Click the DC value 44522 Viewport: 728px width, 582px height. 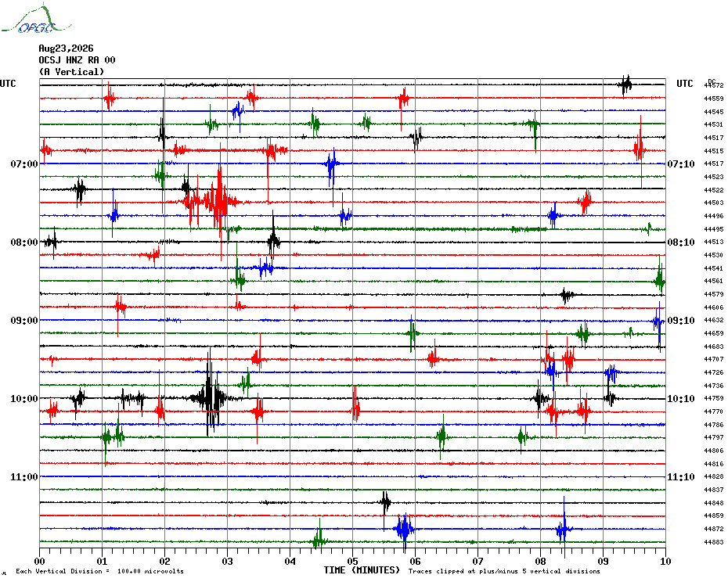[714, 190]
